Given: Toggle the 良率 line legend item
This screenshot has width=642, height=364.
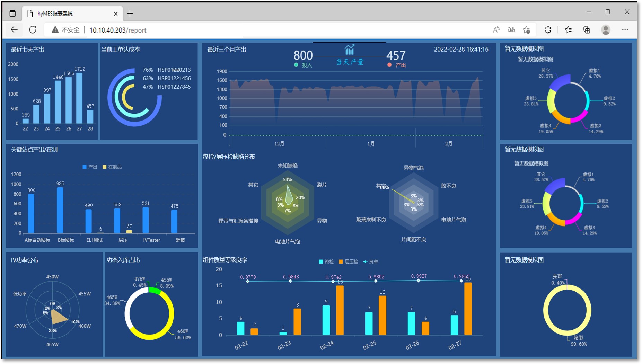Looking at the screenshot, I should point(370,261).
